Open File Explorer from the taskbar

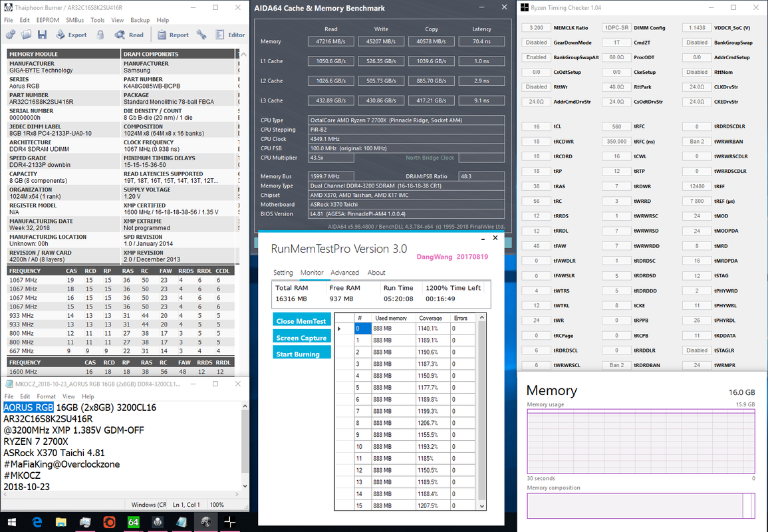click(x=61, y=522)
